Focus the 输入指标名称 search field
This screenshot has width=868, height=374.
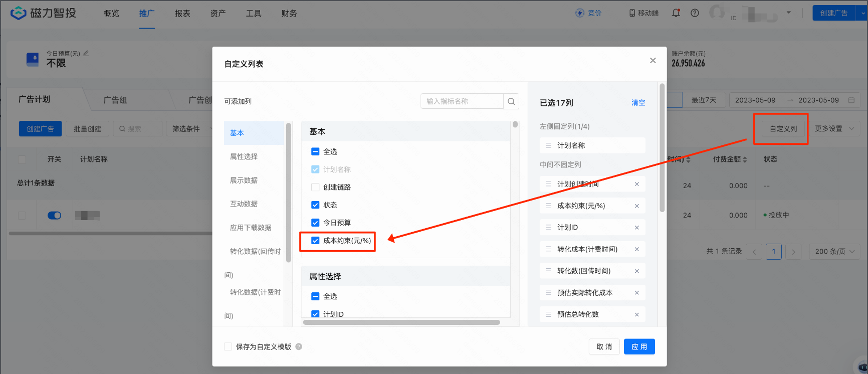tap(462, 101)
